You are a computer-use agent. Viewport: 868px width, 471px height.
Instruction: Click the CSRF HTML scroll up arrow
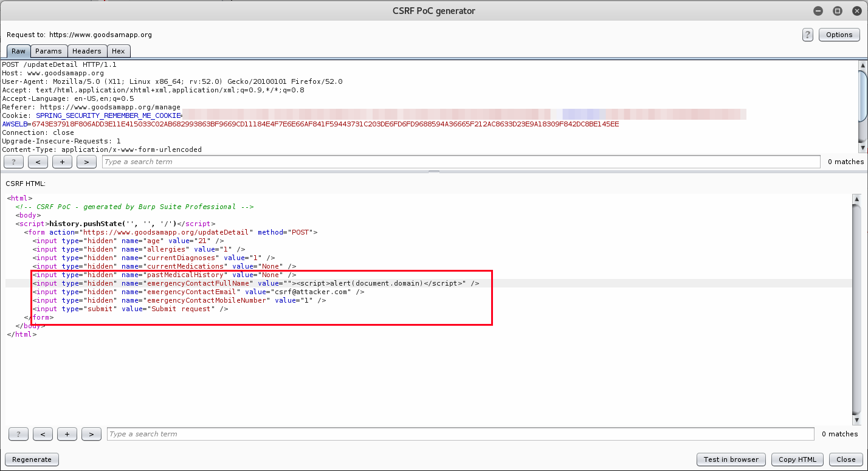click(856, 199)
